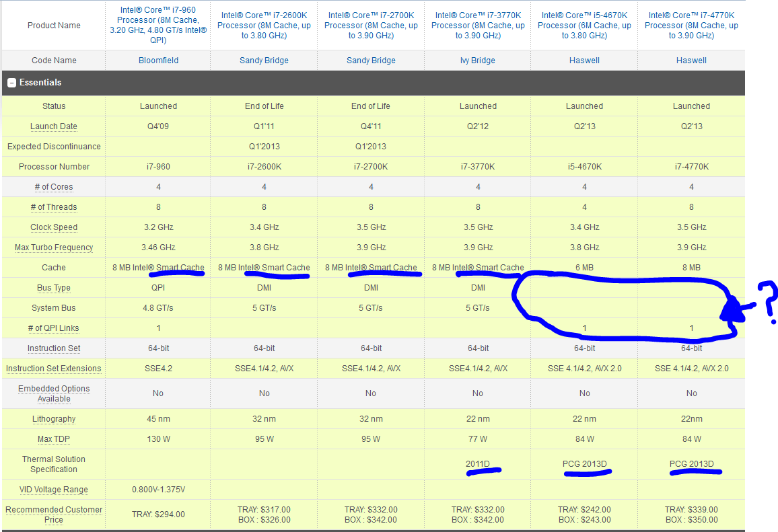
Task: Open the Intel Core i7-3770K processor link
Action: (x=478, y=26)
